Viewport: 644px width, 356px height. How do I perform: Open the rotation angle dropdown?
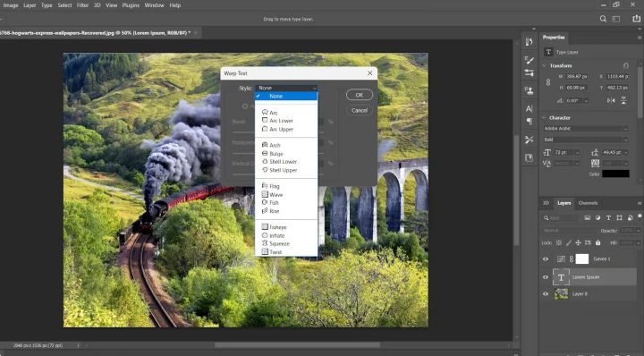(586, 100)
